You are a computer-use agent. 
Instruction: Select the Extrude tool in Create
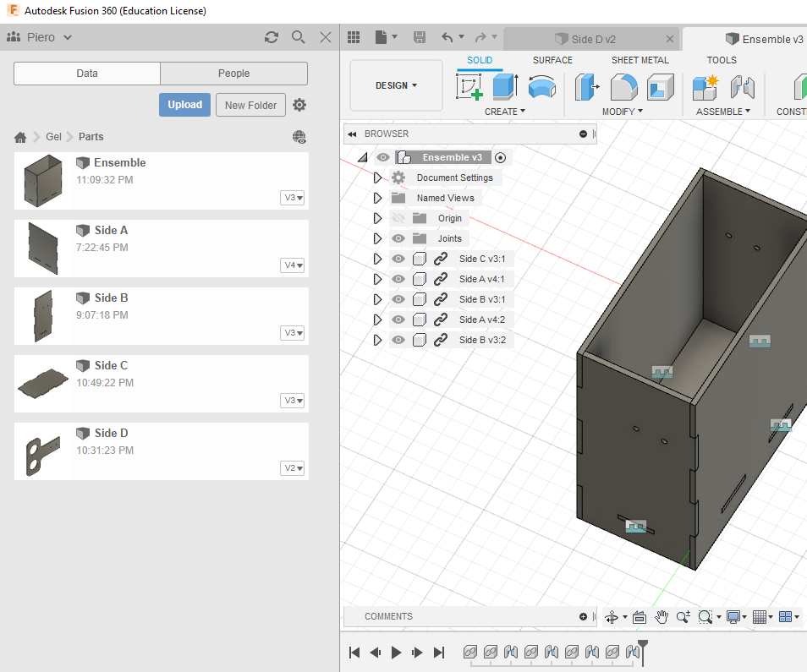[x=505, y=87]
